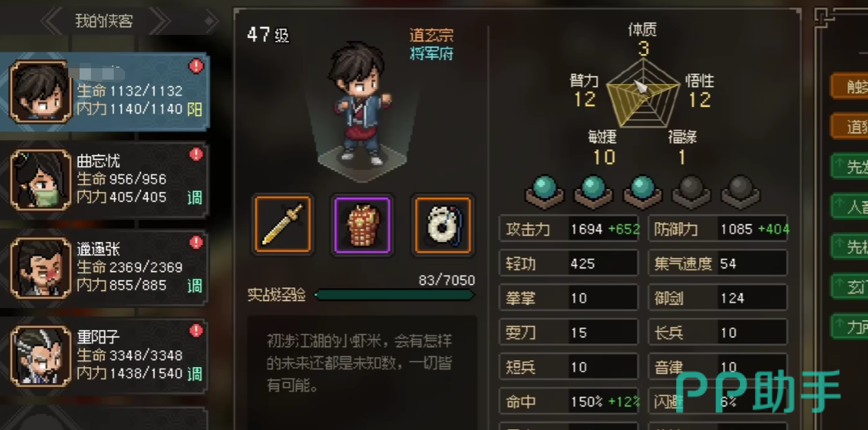868x430 pixels.
Task: Click the 道玄宗 sect link
Action: click(431, 36)
